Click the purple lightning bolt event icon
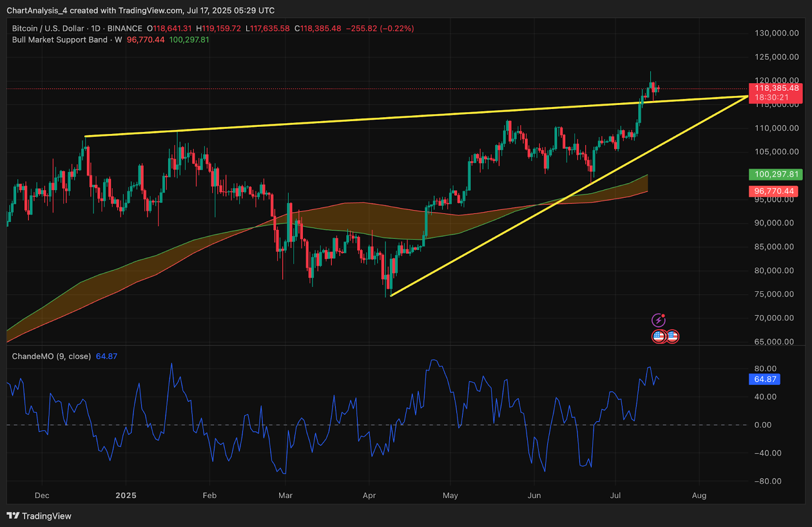Viewport: 812px width, 527px height. pos(658,320)
